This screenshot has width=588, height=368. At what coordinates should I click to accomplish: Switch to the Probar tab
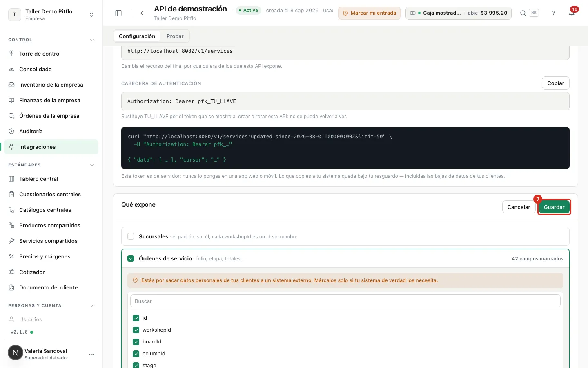[175, 36]
